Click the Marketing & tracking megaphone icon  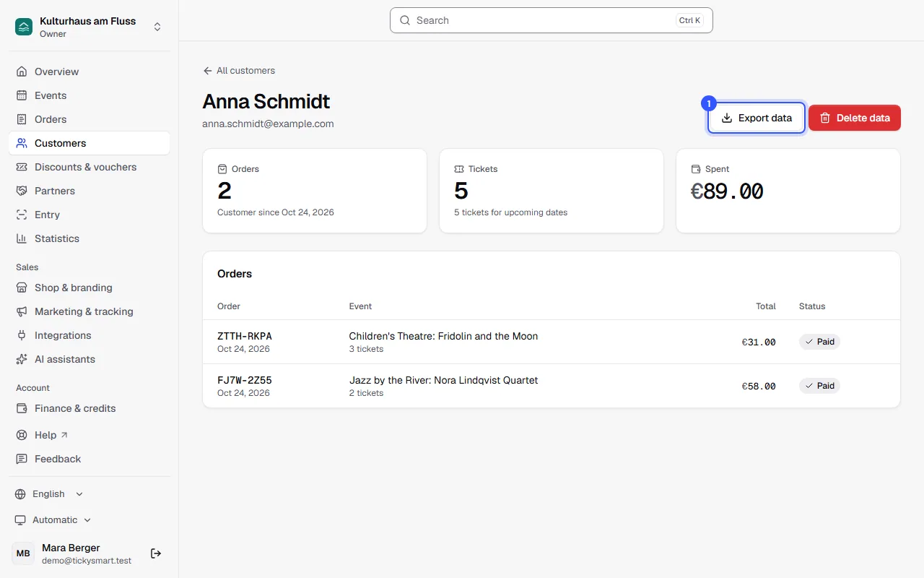coord(22,311)
